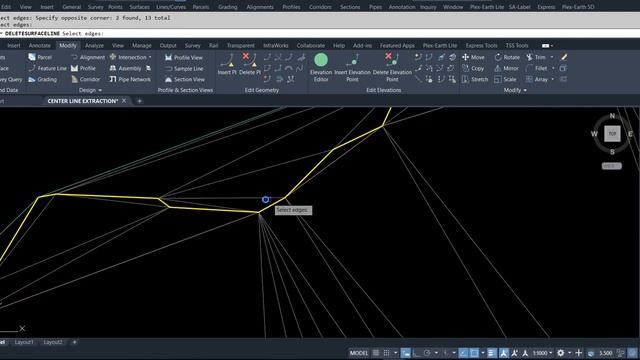The height and width of the screenshot is (360, 640).
Task: Toggle grid display in status bar
Action: (x=376, y=353)
